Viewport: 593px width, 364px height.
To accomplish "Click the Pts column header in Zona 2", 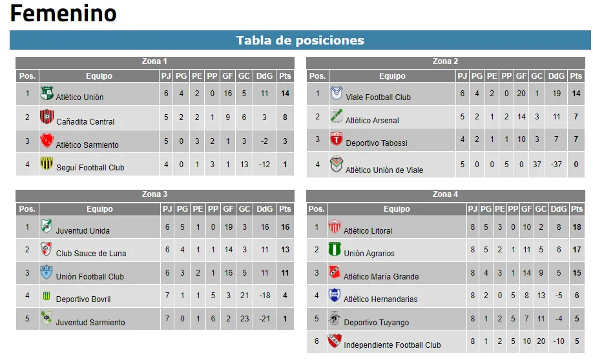I will click(x=576, y=76).
